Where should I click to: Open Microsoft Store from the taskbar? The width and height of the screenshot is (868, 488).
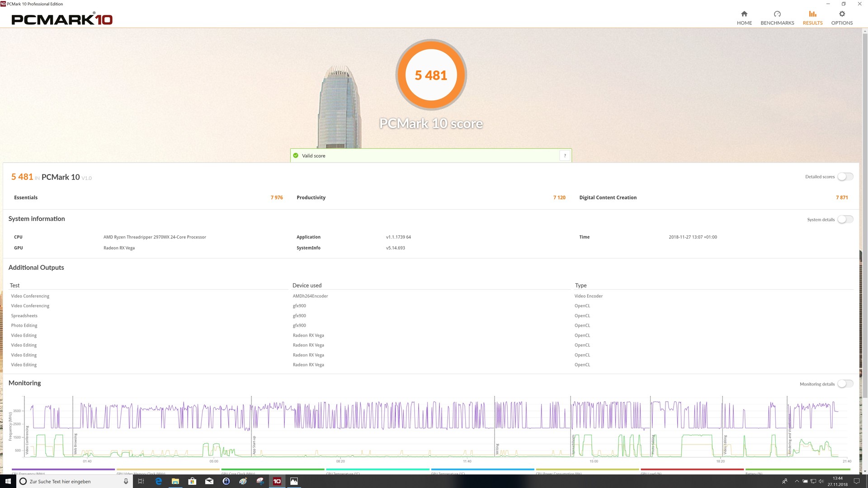[x=192, y=481]
